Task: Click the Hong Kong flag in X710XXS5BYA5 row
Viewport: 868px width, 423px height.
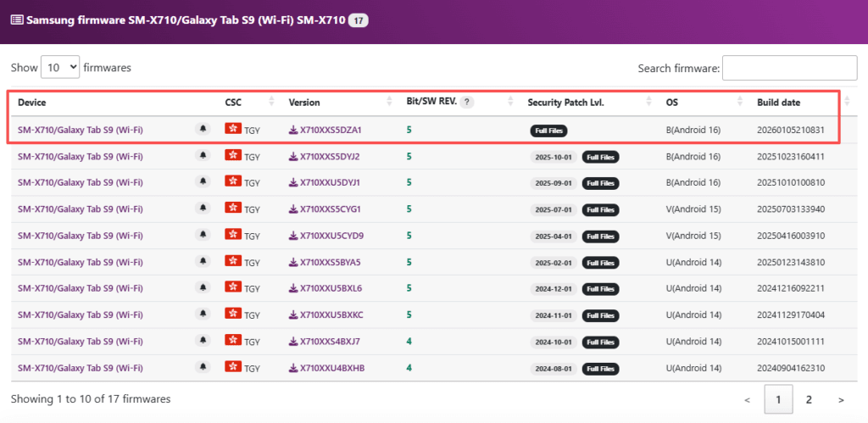Action: coord(233,261)
